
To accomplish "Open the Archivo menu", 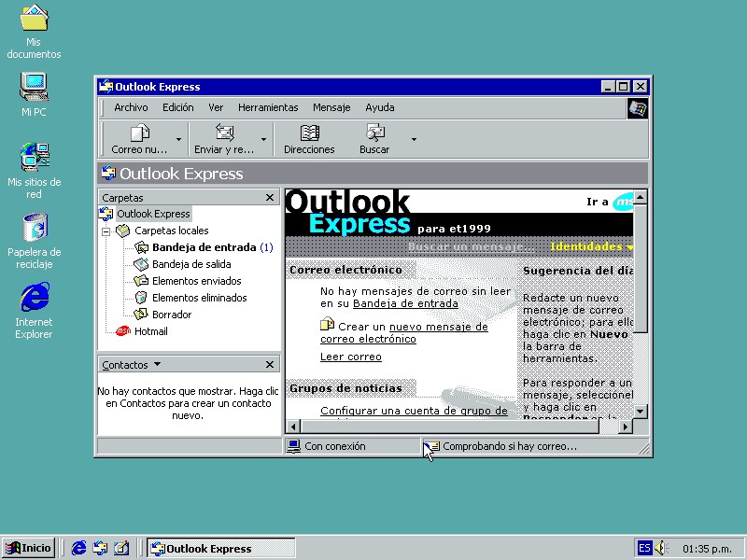I will click(131, 107).
